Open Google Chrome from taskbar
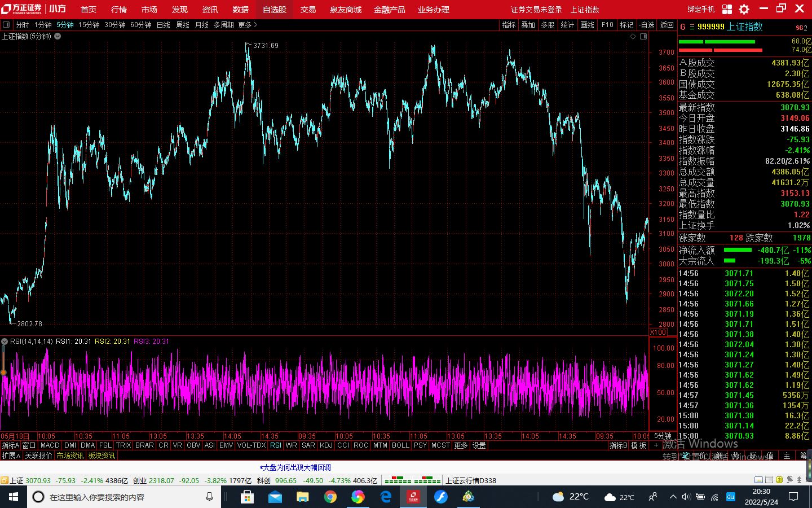This screenshot has width=812, height=508. pos(330,497)
